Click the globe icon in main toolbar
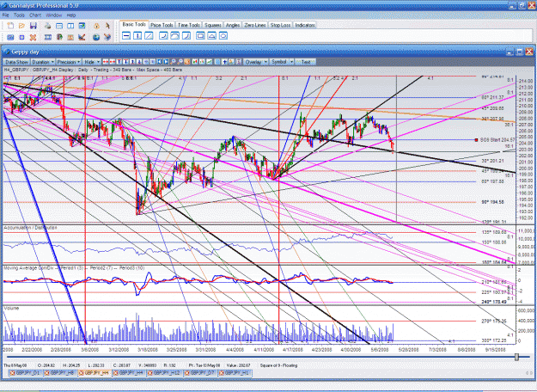Screen dimensions: 537x392 click(96, 37)
